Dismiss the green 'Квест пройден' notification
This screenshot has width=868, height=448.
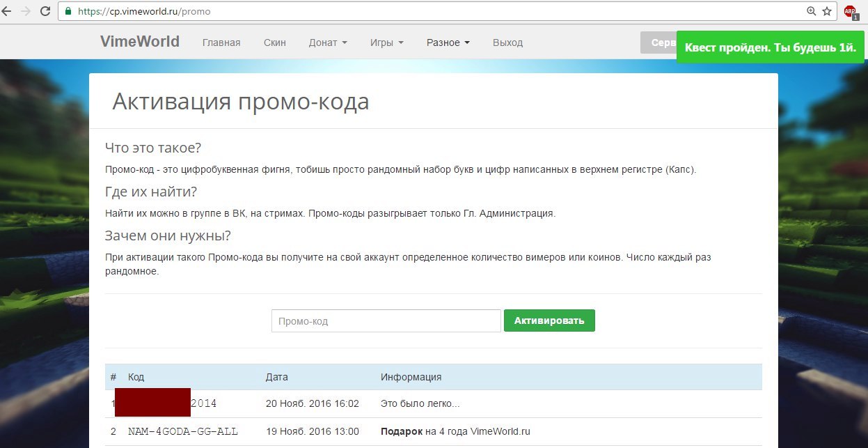770,47
